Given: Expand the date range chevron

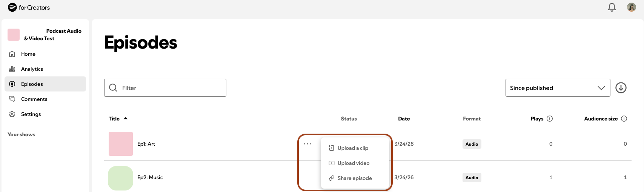Looking at the screenshot, I should click(601, 88).
